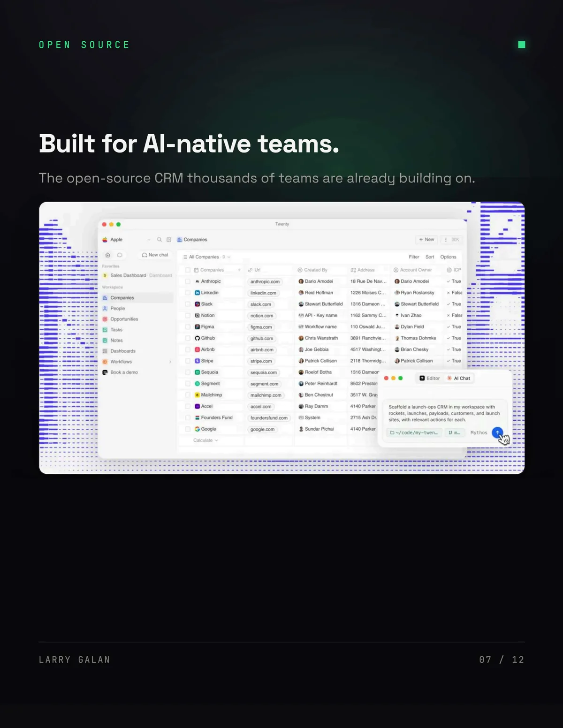Check the Anthropic row checkbox
563x728 pixels.
tap(188, 281)
